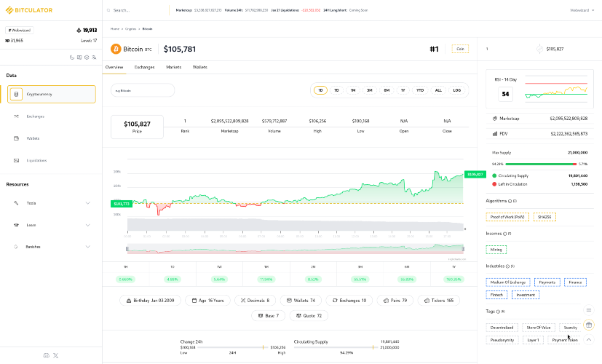The image size is (602, 364).
Task: Click the Store Of Value tag
Action: (x=538, y=328)
